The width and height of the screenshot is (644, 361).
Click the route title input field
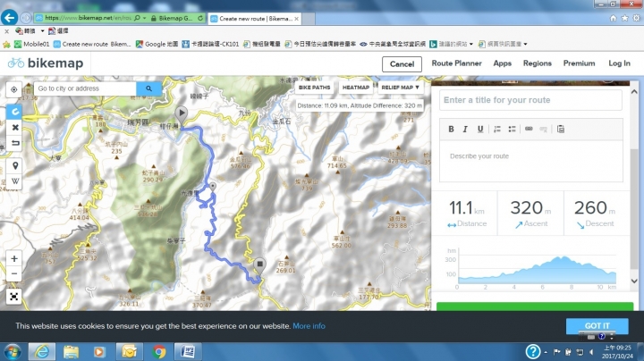530,100
